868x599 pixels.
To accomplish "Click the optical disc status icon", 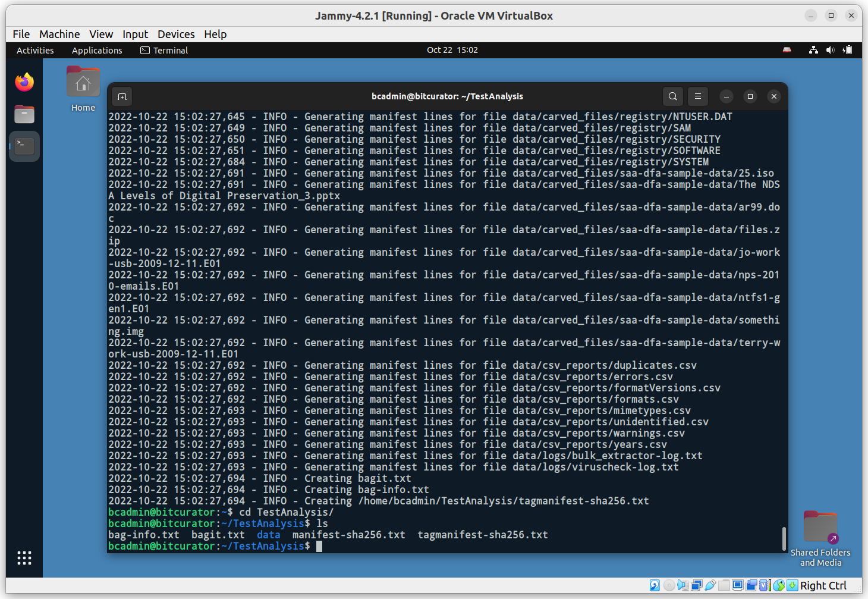I will coord(669,585).
